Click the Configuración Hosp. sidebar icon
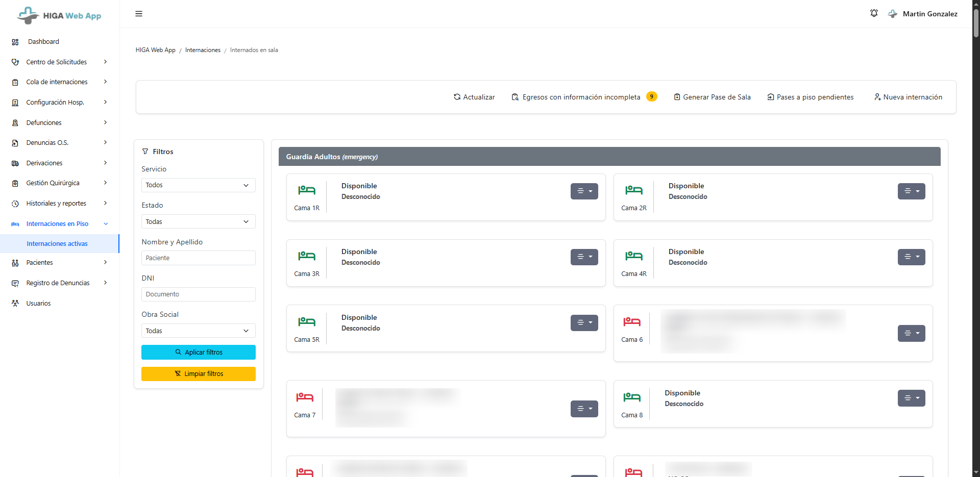 (x=15, y=103)
